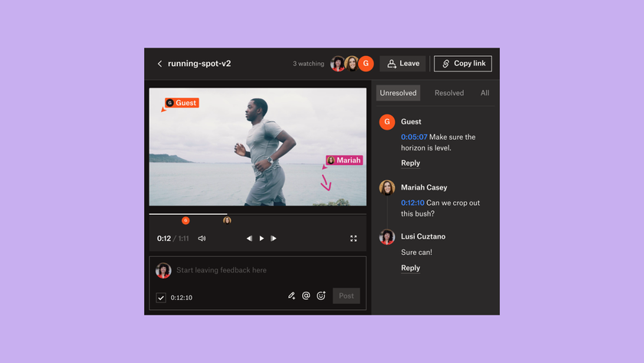Click the 'running-spot-v2' title
Image resolution: width=644 pixels, height=363 pixels.
click(x=199, y=64)
